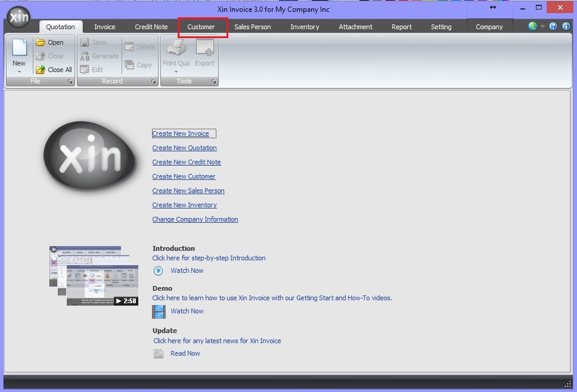Click Change Company Information link
This screenshot has height=392, width=577.
(x=195, y=220)
